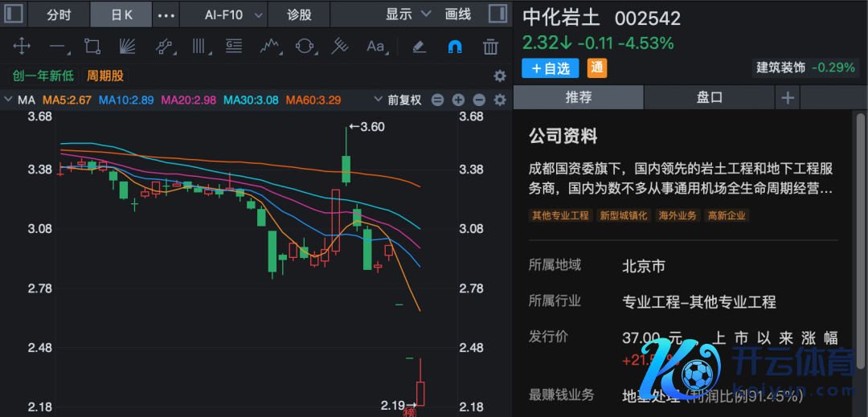Click the plus zoom-in chart button
868x417 pixels.
pyautogui.click(x=458, y=100)
